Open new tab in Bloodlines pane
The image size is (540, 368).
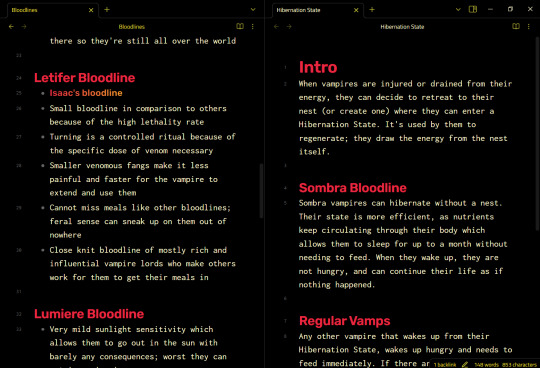(x=107, y=10)
